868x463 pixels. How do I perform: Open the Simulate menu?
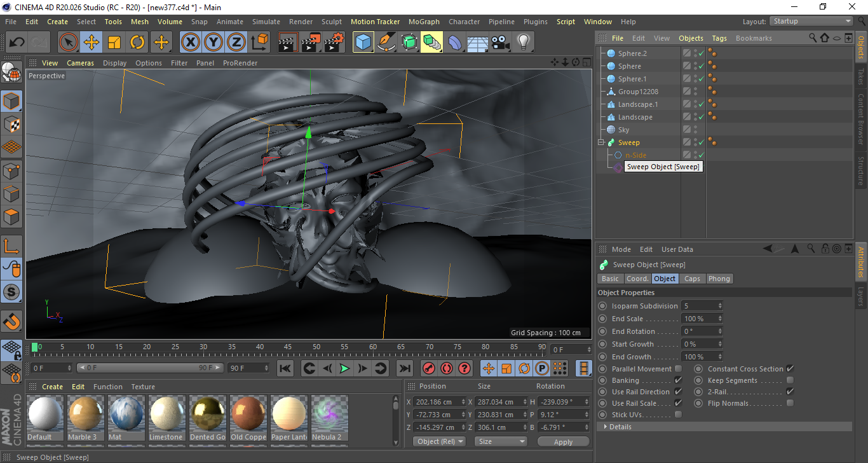266,22
